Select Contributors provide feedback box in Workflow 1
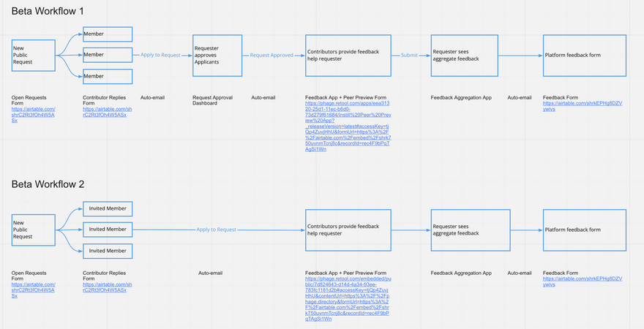This screenshot has width=644, height=329. tap(347, 56)
